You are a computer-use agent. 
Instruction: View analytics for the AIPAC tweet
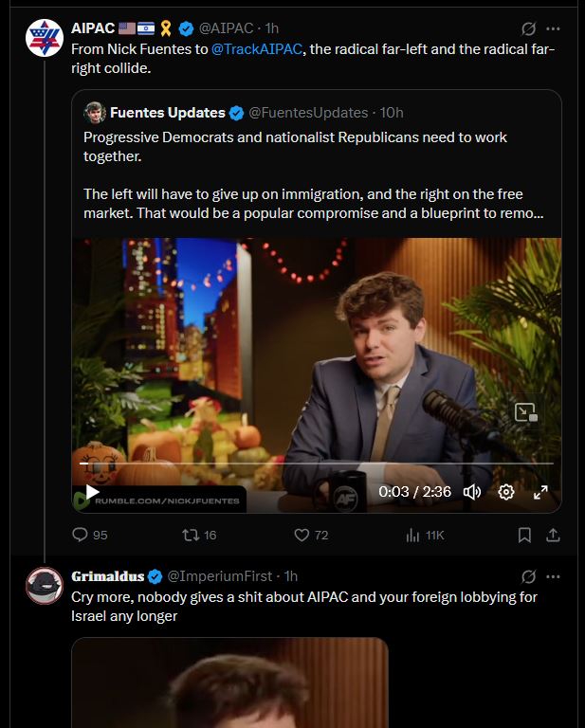pos(413,536)
